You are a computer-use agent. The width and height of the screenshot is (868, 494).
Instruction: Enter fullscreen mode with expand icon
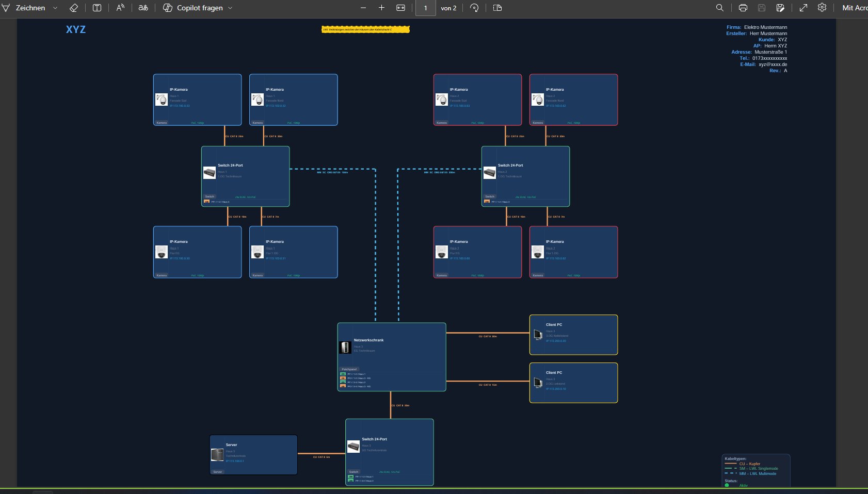coord(803,8)
